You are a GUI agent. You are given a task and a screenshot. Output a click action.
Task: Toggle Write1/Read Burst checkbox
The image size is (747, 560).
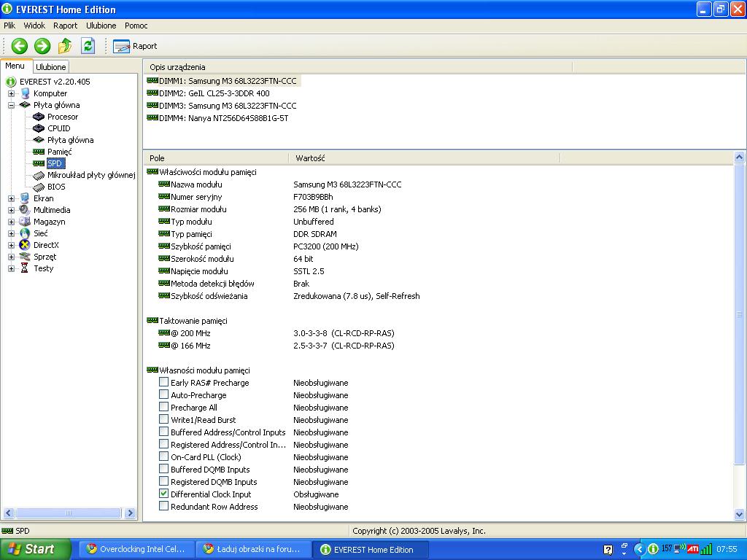(163, 419)
